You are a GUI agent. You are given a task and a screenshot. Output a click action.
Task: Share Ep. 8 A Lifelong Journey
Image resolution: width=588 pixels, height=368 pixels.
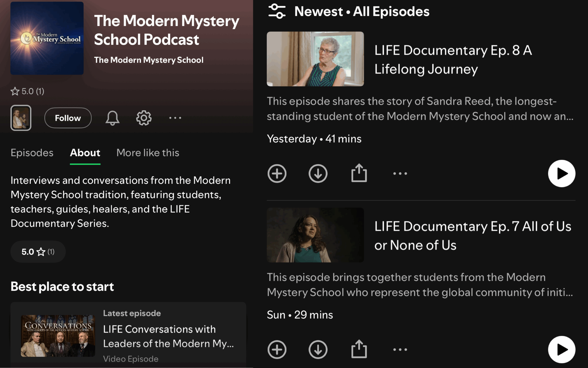pos(359,173)
